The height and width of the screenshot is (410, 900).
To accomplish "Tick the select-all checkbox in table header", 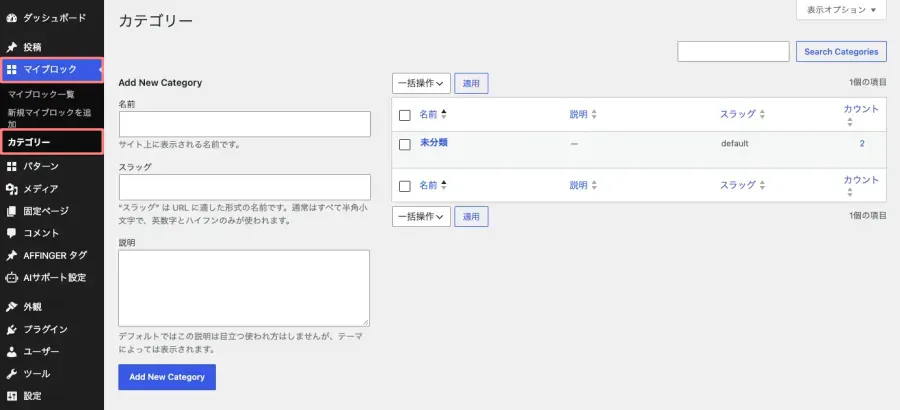I will 405,115.
